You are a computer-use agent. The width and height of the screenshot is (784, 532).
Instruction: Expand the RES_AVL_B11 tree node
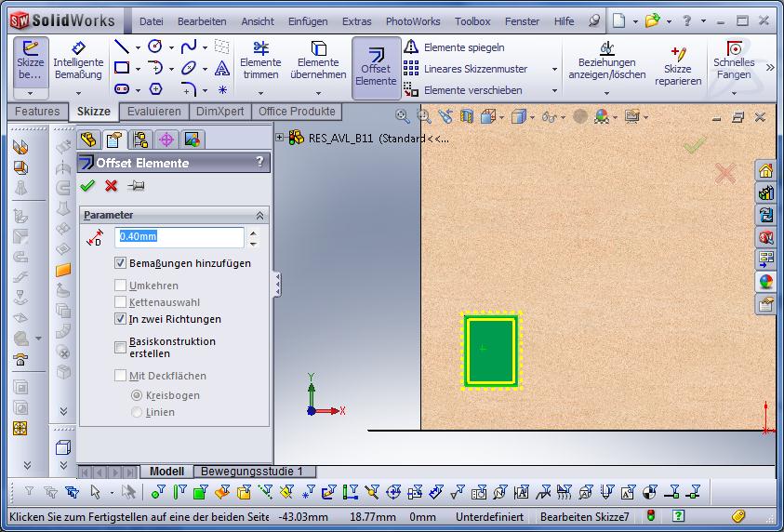pyautogui.click(x=280, y=138)
